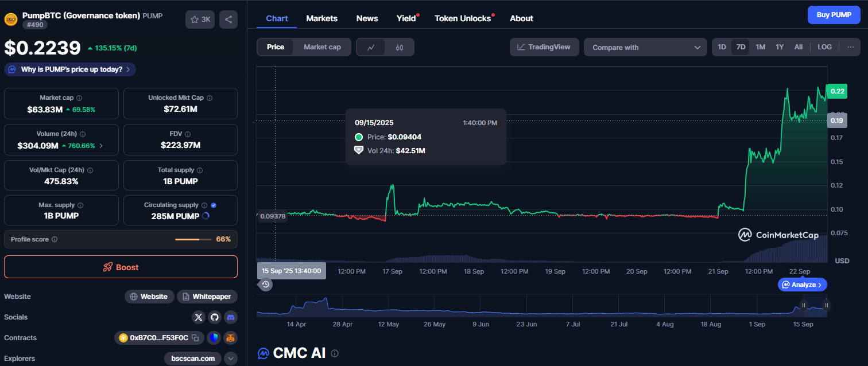The width and height of the screenshot is (868, 366).
Task: Switch to the line chart icon
Action: (371, 47)
